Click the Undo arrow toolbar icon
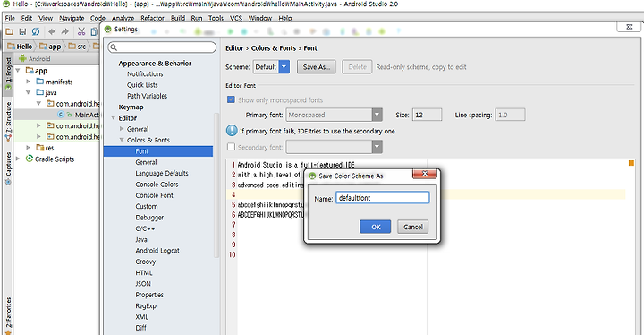This screenshot has height=335, width=644. [x=52, y=31]
